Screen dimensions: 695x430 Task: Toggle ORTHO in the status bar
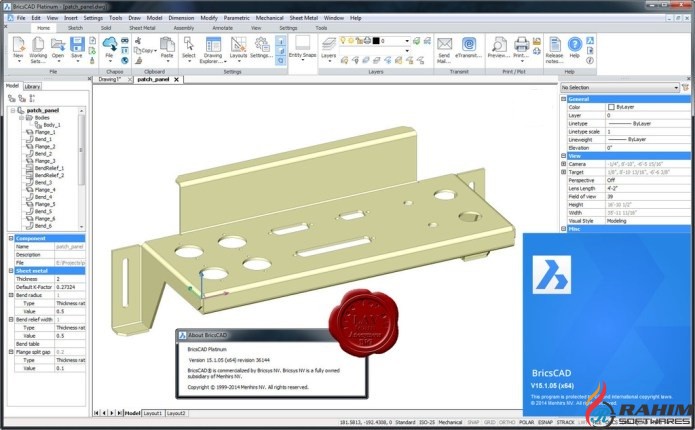507,422
